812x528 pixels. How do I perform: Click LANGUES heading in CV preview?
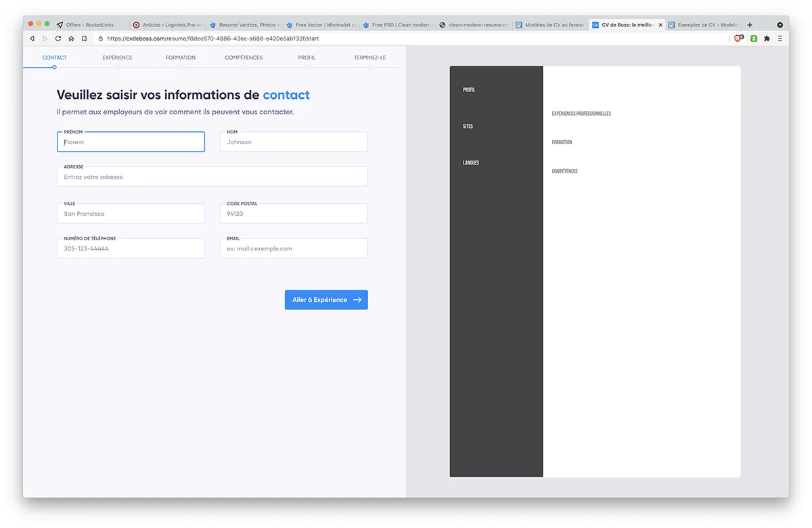pyautogui.click(x=471, y=163)
